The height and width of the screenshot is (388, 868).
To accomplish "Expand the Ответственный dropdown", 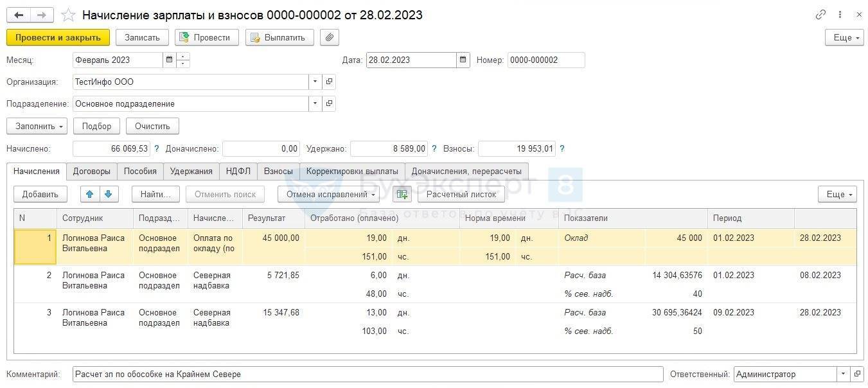I will tap(842, 374).
